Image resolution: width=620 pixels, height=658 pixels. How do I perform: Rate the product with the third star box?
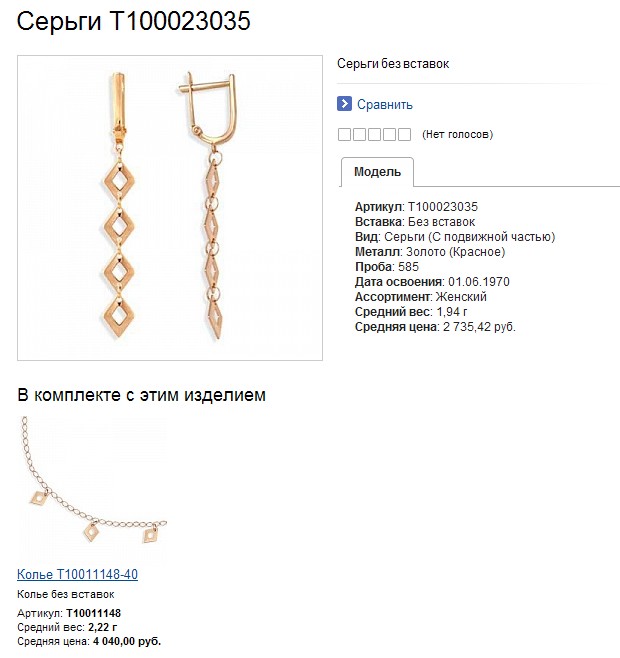click(374, 135)
